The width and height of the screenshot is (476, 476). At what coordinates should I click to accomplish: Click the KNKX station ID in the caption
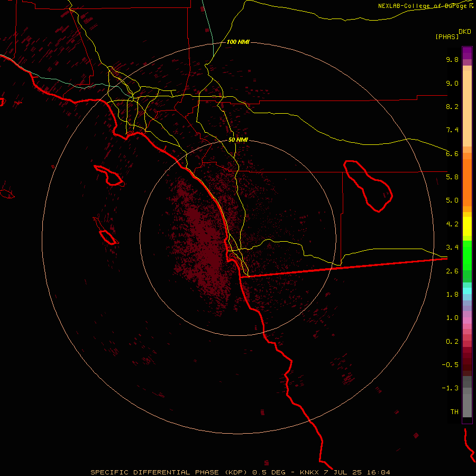(x=309, y=472)
